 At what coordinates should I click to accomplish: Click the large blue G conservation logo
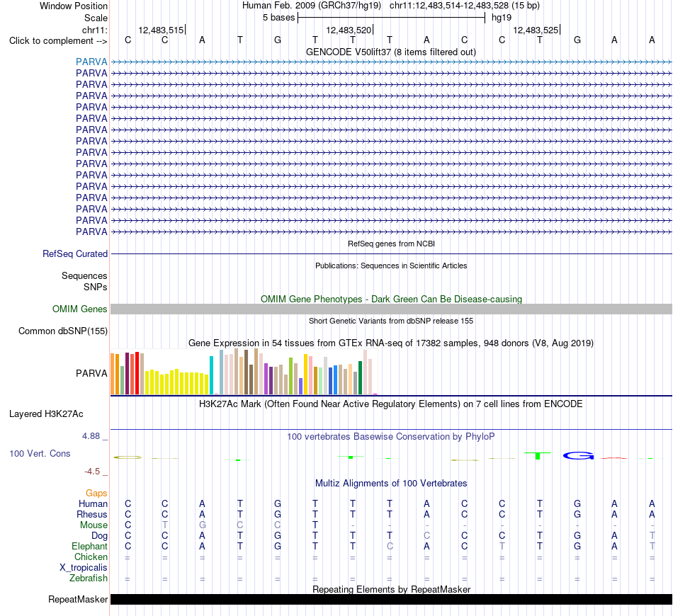[578, 455]
